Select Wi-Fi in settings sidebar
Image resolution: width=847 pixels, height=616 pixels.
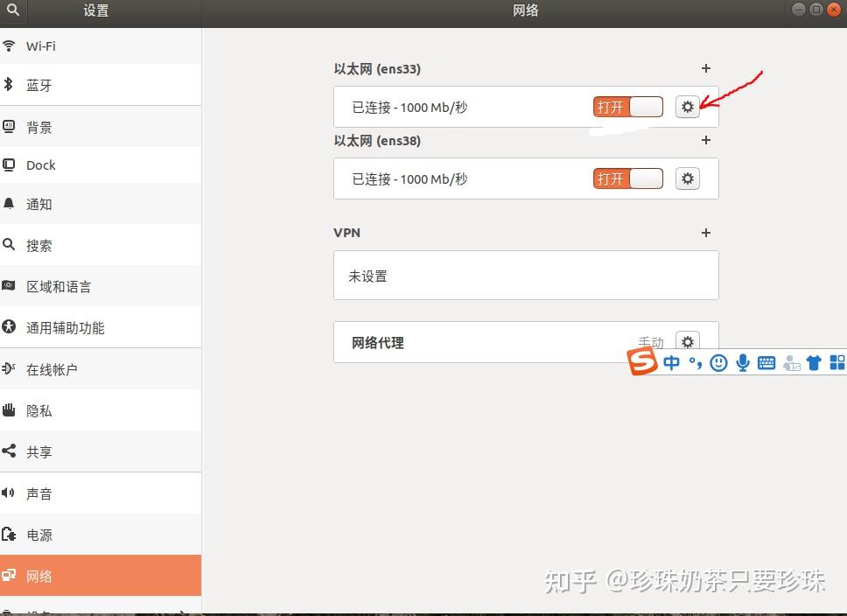point(101,45)
